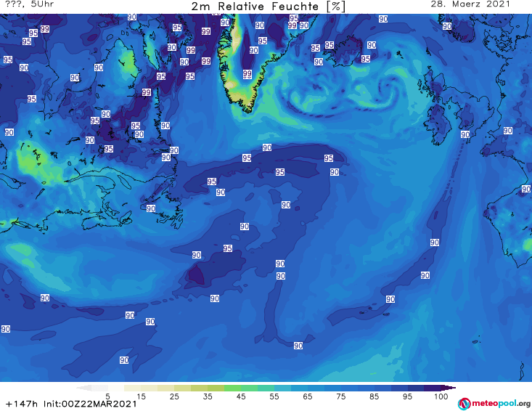
Task: Click the meteopool.org logo icon
Action: click(464, 404)
